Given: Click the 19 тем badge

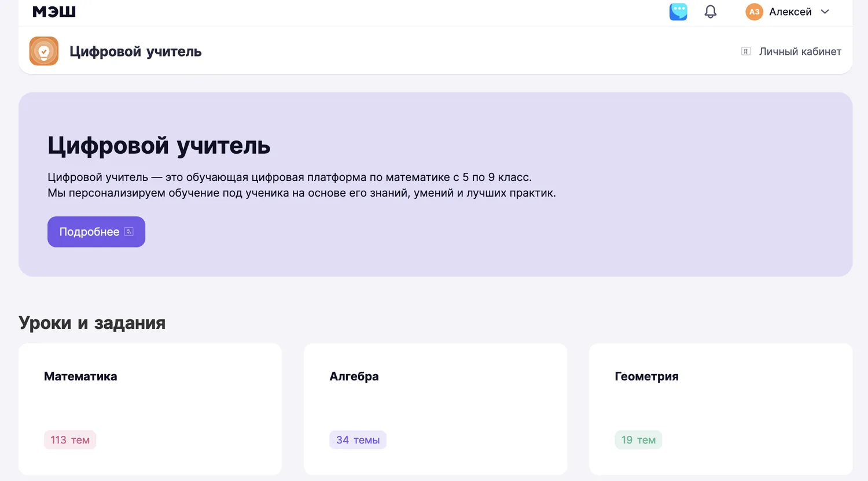Looking at the screenshot, I should click(638, 440).
